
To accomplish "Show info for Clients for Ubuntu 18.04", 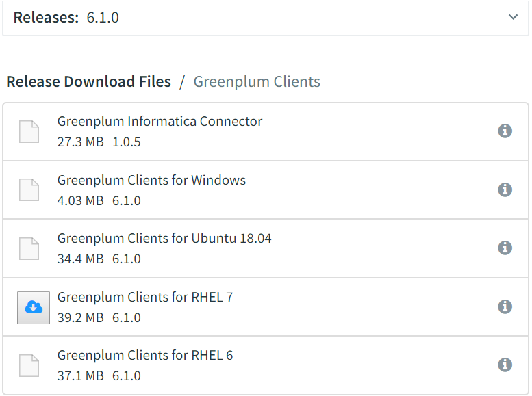I will click(x=505, y=248).
